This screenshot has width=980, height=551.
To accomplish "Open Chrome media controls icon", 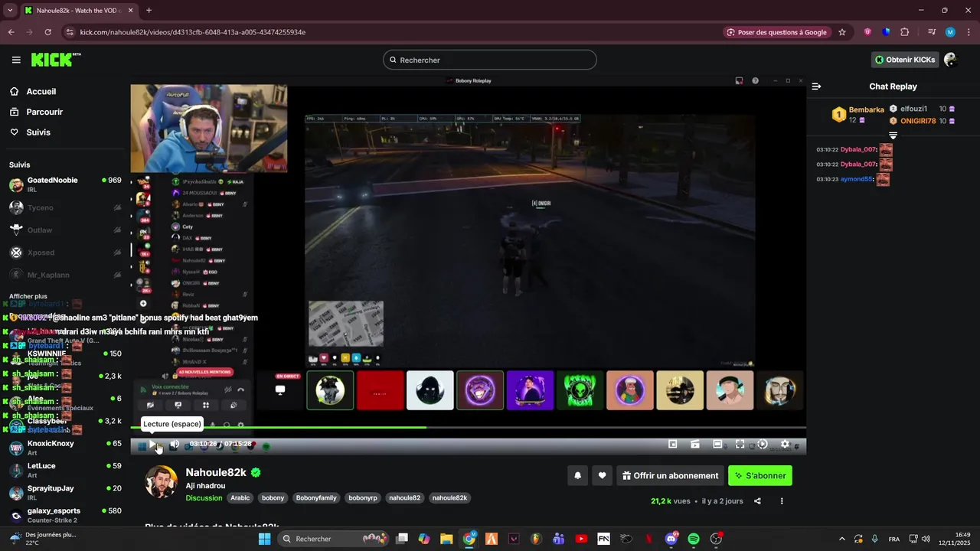I will [x=932, y=32].
